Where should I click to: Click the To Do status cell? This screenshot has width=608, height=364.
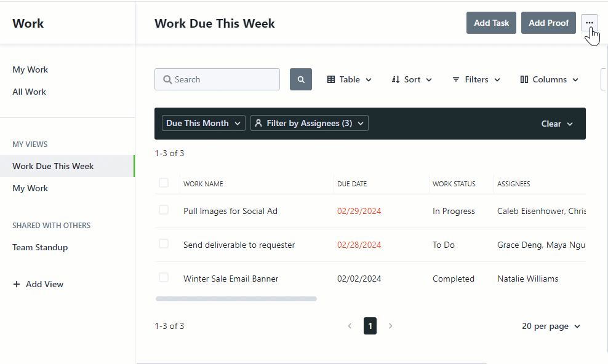click(x=444, y=245)
